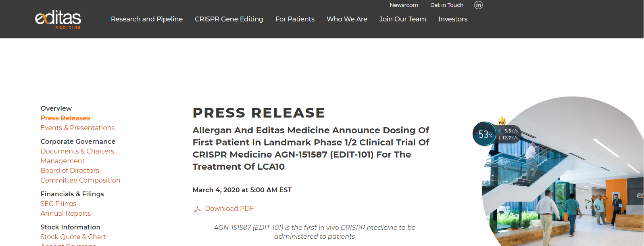The image size is (644, 246).
Task: Click the upload speed arrow indicator
Action: 500,131
